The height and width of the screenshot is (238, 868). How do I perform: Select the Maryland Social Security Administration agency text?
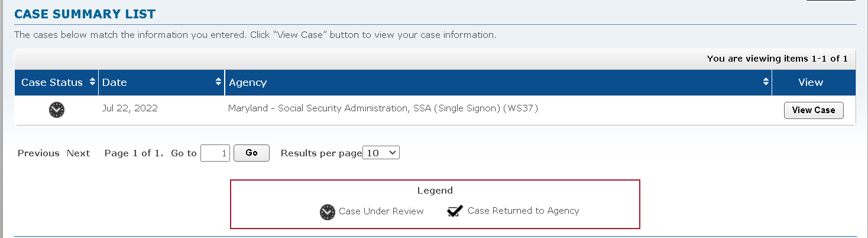point(383,109)
